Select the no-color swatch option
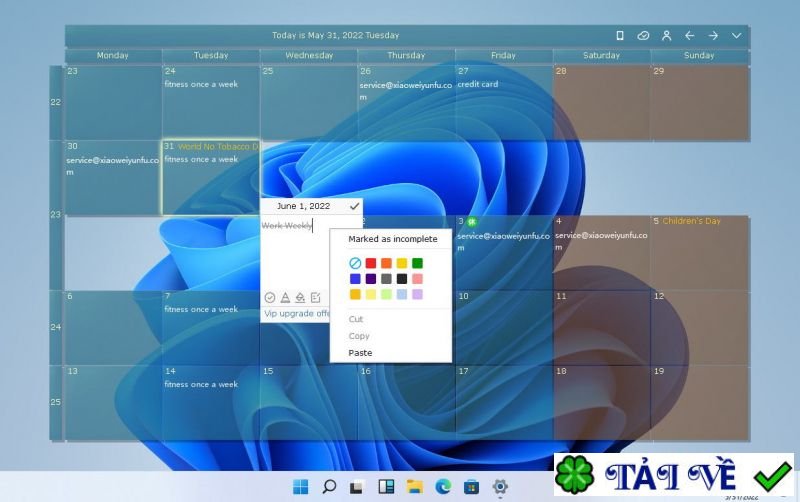The image size is (800, 502). pos(355,263)
